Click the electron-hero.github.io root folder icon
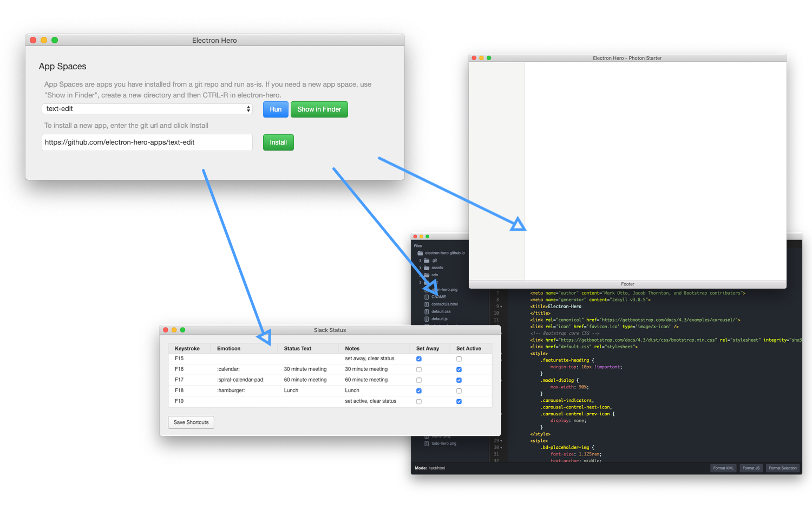The width and height of the screenshot is (812, 508). (x=420, y=253)
